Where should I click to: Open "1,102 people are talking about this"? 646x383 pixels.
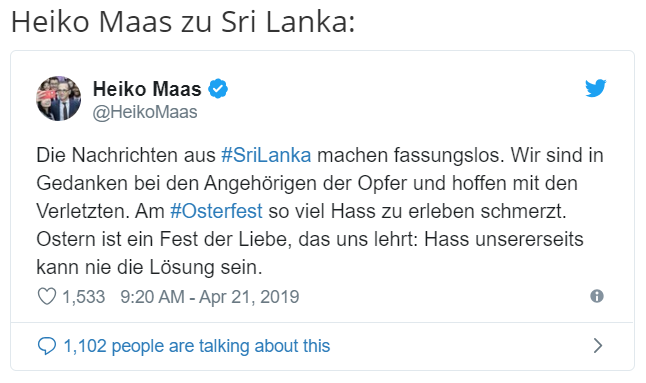tap(197, 346)
